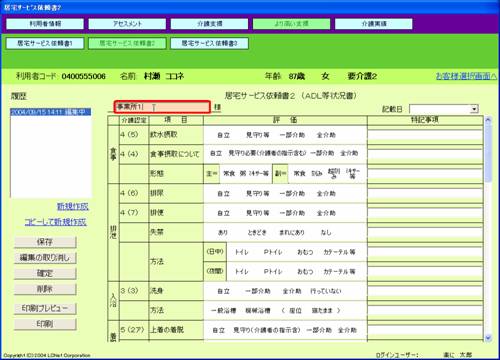Image resolution: width=500 pixels, height=360 pixels.
Task: Choose 自立 for 上着の着脱
Action: pyautogui.click(x=219, y=330)
